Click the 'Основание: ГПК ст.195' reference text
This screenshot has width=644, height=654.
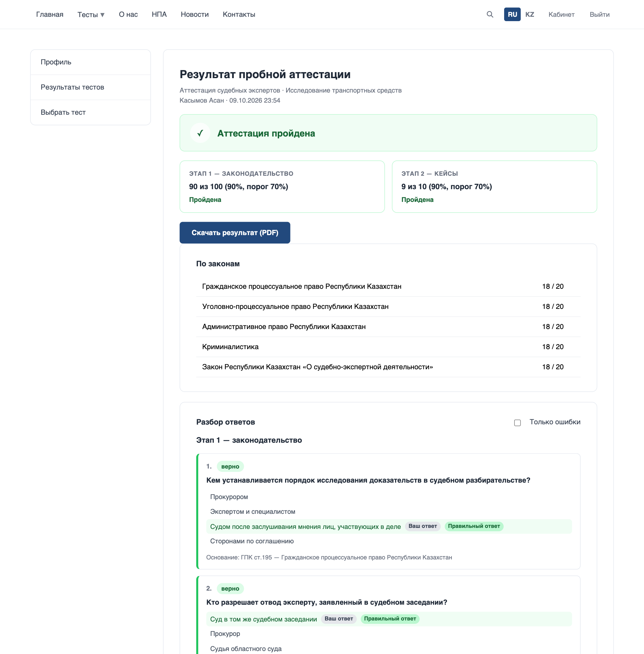point(329,557)
